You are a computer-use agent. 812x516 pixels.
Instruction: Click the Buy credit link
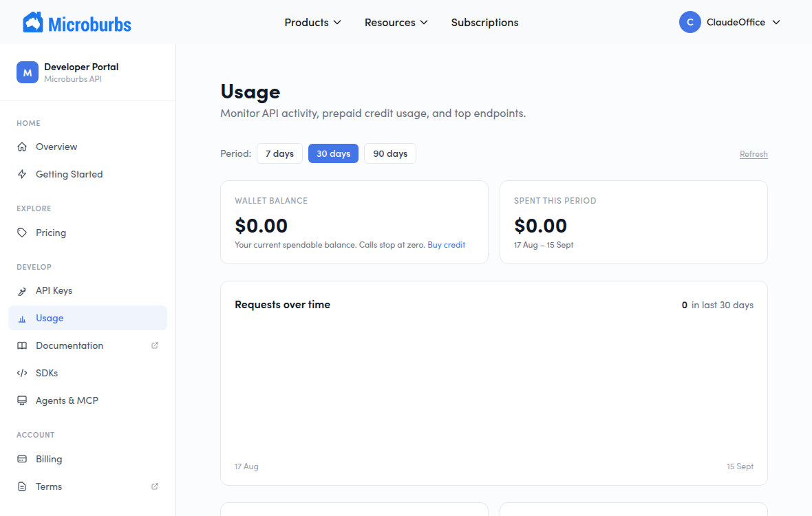tap(447, 245)
